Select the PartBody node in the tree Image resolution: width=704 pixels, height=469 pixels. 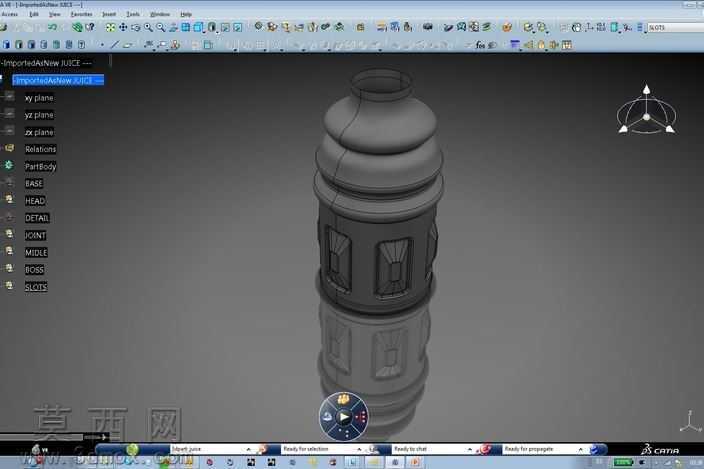[40, 167]
